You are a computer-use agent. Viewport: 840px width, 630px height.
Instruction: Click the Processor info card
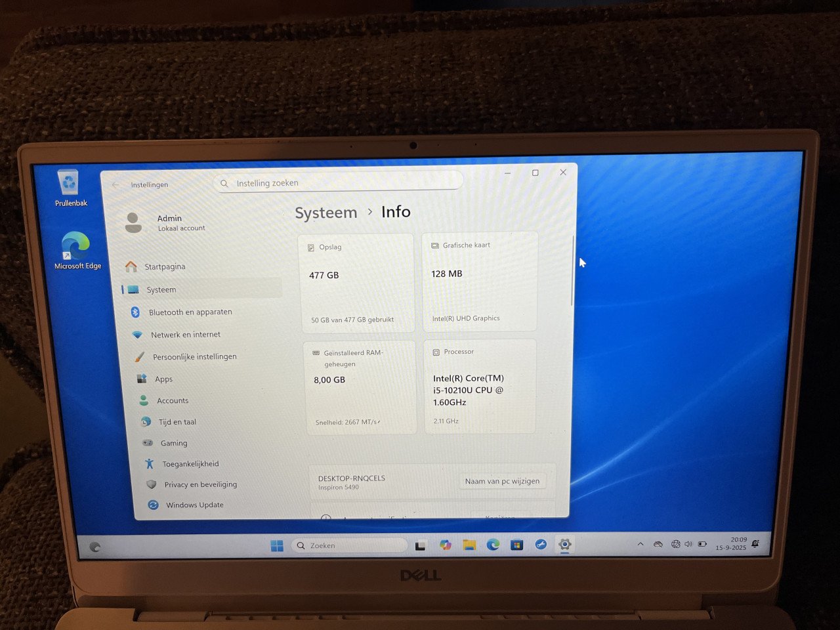pos(480,386)
